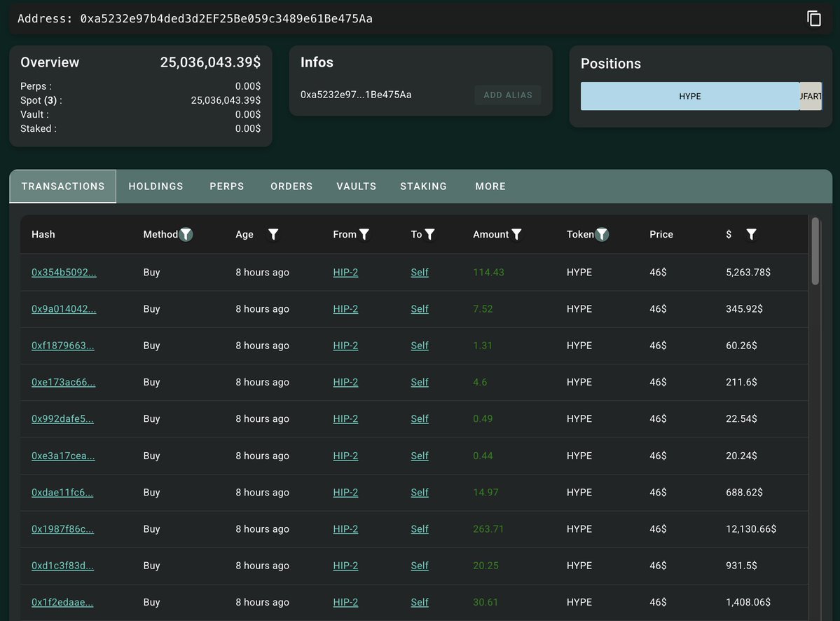Screen dimensions: 840x621
Task: Open the Vaults tab
Action: pos(357,186)
